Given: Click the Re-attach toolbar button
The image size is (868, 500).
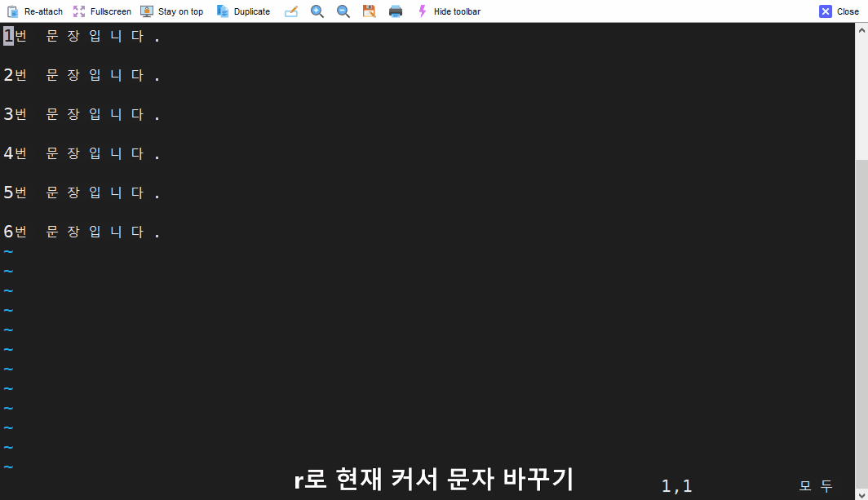Looking at the screenshot, I should [x=35, y=11].
